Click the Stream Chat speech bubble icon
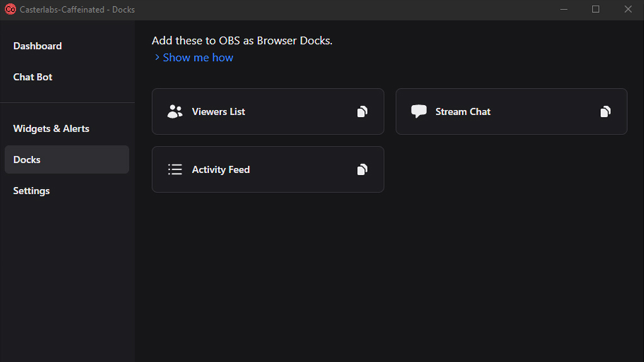644x362 pixels. [418, 111]
